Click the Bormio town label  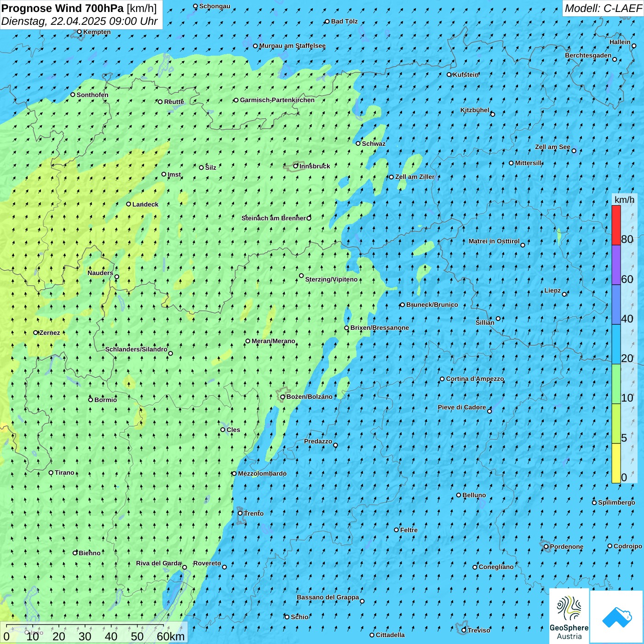105,400
